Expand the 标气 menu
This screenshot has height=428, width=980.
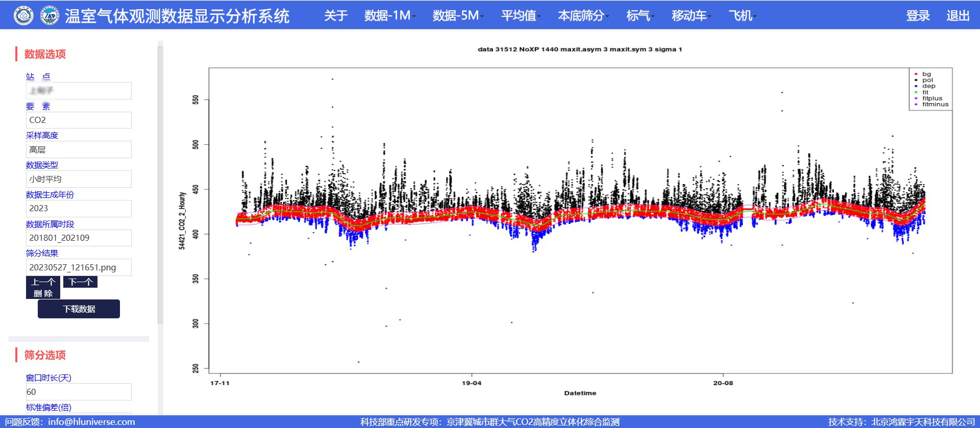640,16
